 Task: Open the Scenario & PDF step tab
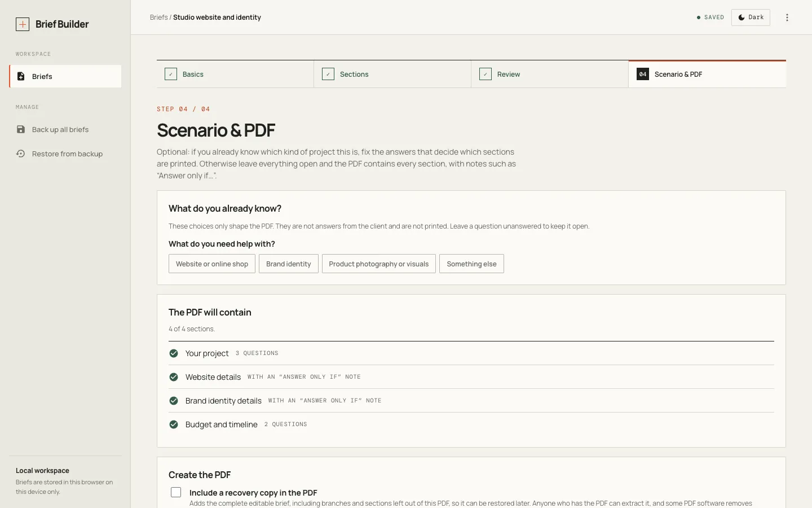tap(707, 74)
